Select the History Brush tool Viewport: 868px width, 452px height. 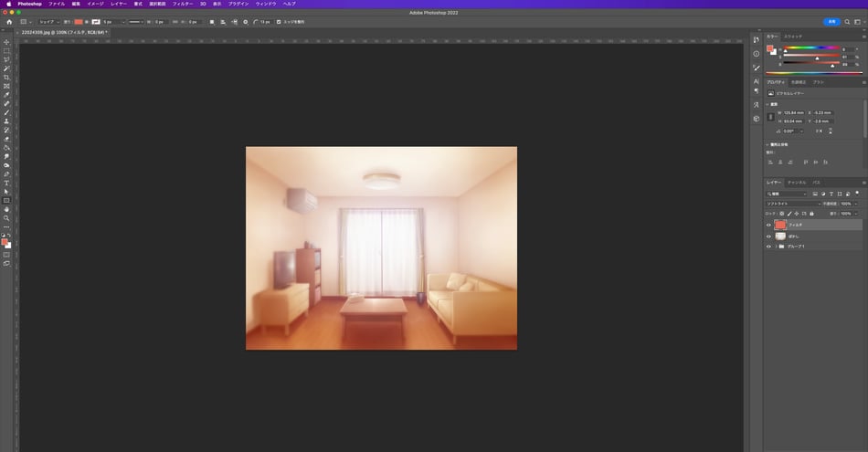(x=6, y=130)
